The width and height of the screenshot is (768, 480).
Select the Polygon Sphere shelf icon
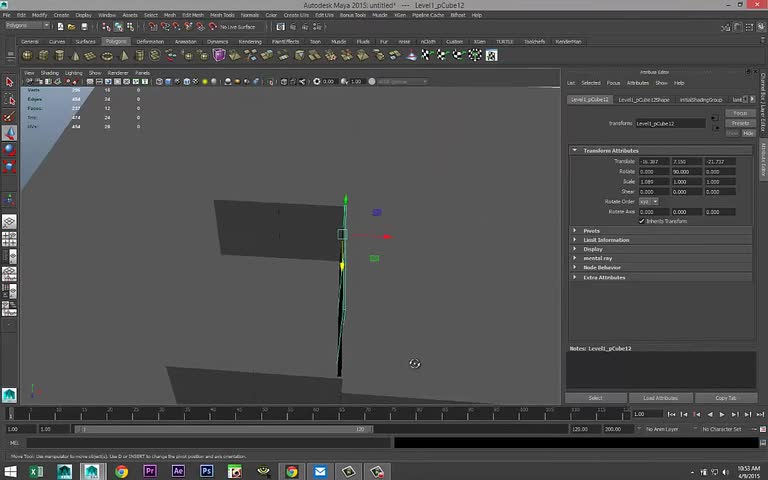[26, 54]
